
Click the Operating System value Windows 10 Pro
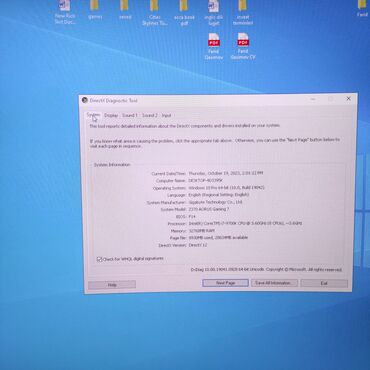[226, 188]
